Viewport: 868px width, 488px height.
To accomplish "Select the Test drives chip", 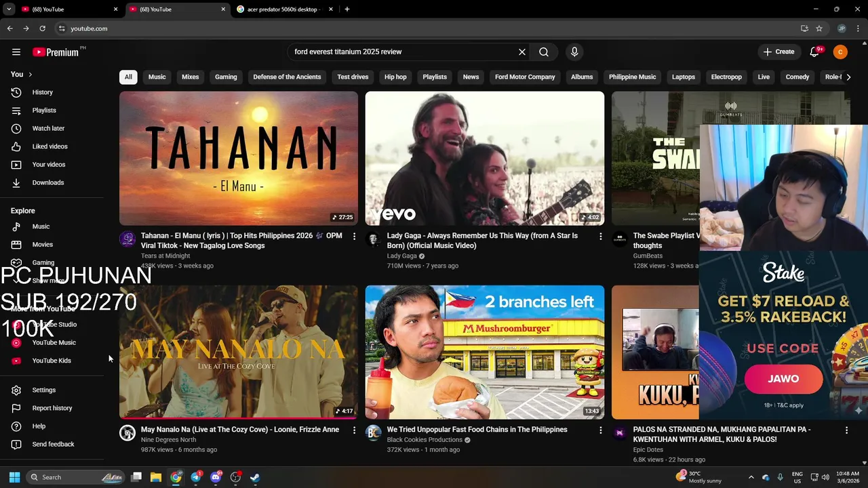I will pos(353,77).
